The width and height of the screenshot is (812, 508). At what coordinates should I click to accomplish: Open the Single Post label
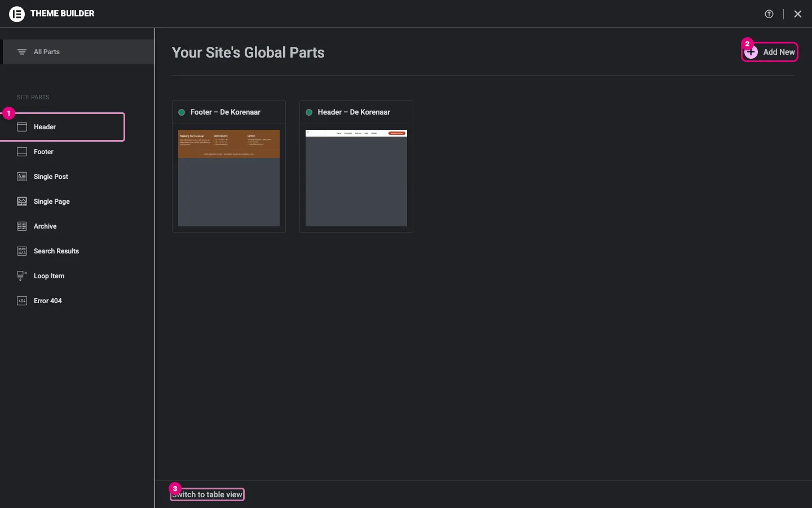pos(51,177)
